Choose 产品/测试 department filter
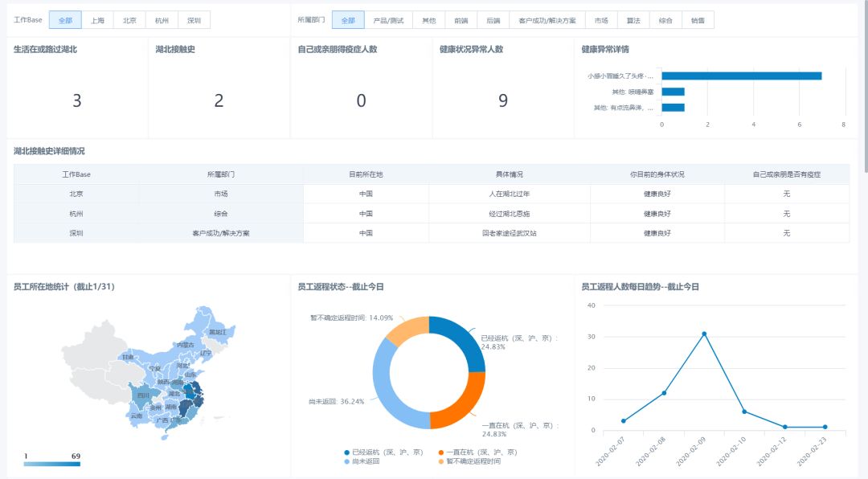This screenshot has width=868, height=479. [x=388, y=20]
